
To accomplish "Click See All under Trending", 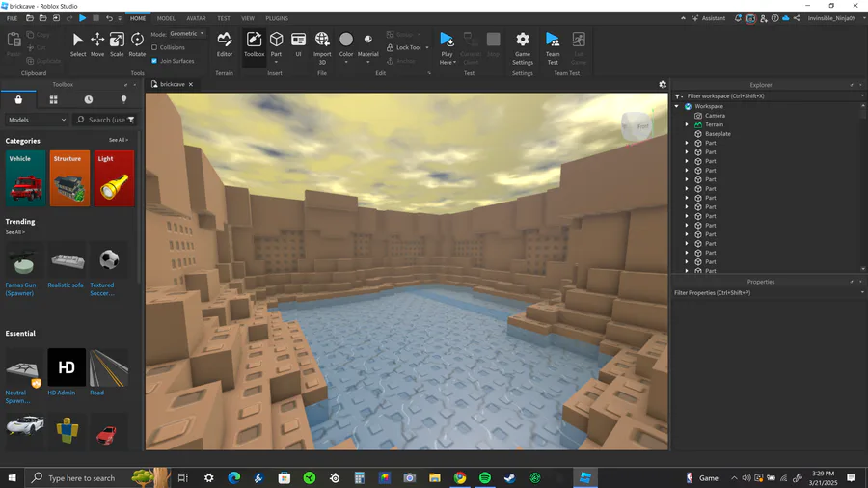I will [14, 232].
